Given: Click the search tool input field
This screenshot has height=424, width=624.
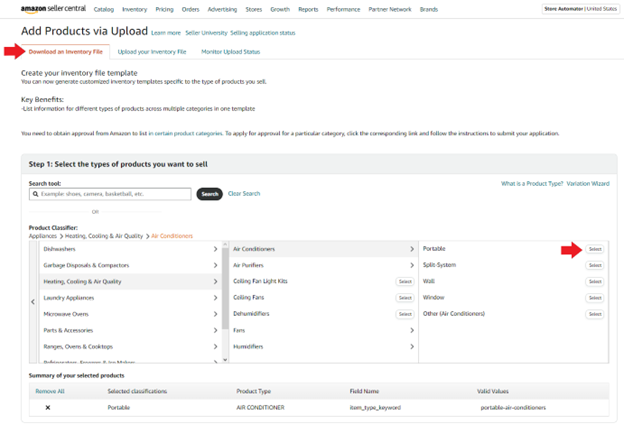Looking at the screenshot, I should [110, 194].
